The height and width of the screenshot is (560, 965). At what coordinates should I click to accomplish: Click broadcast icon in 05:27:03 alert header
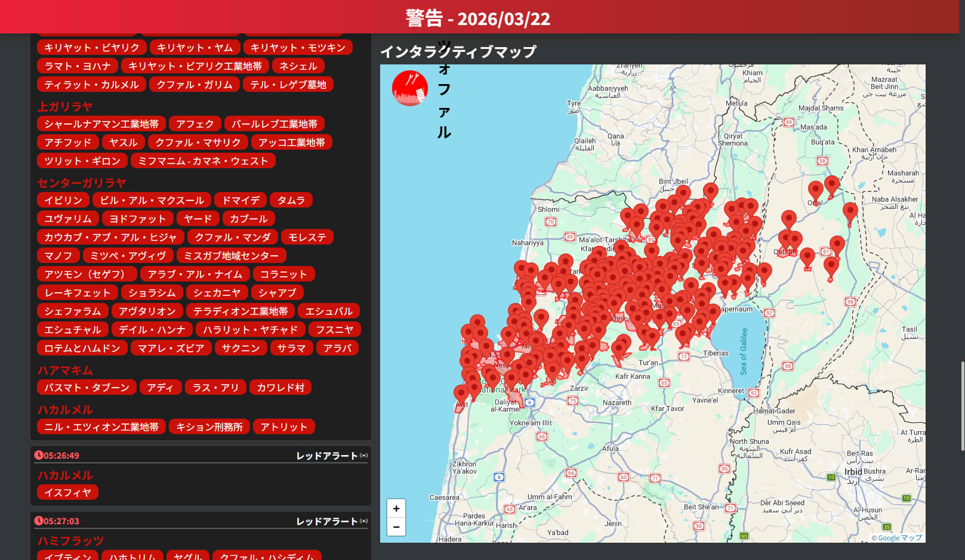[x=363, y=521]
